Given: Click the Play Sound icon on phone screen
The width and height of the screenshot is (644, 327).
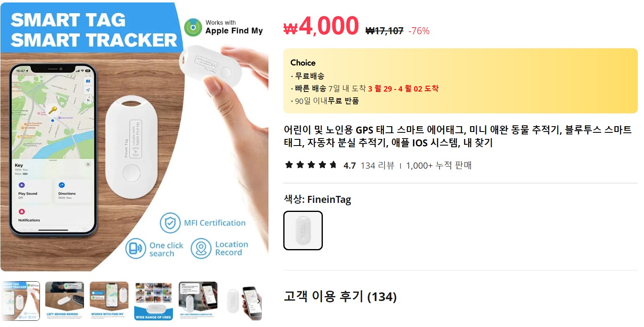Looking at the screenshot, I should pyautogui.click(x=21, y=185).
